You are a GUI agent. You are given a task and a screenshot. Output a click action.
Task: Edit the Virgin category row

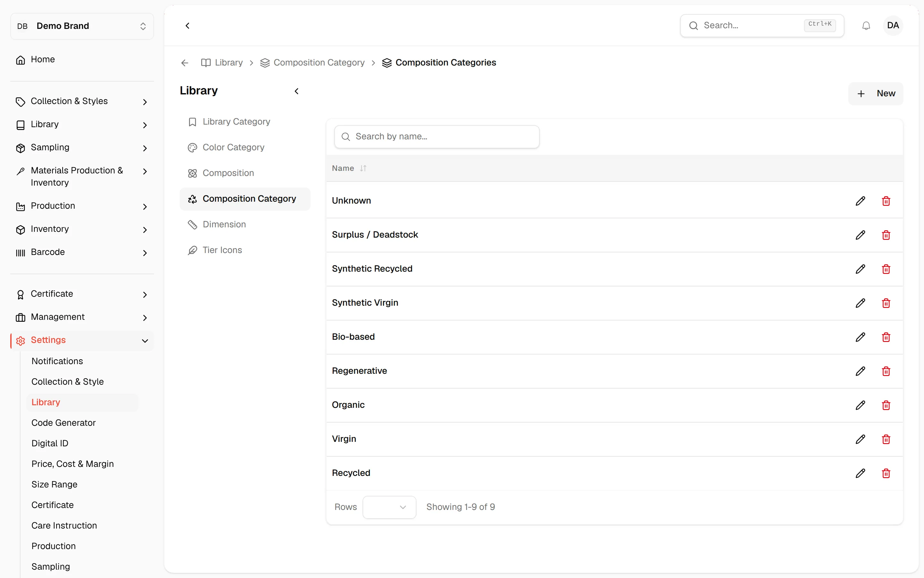[860, 439]
